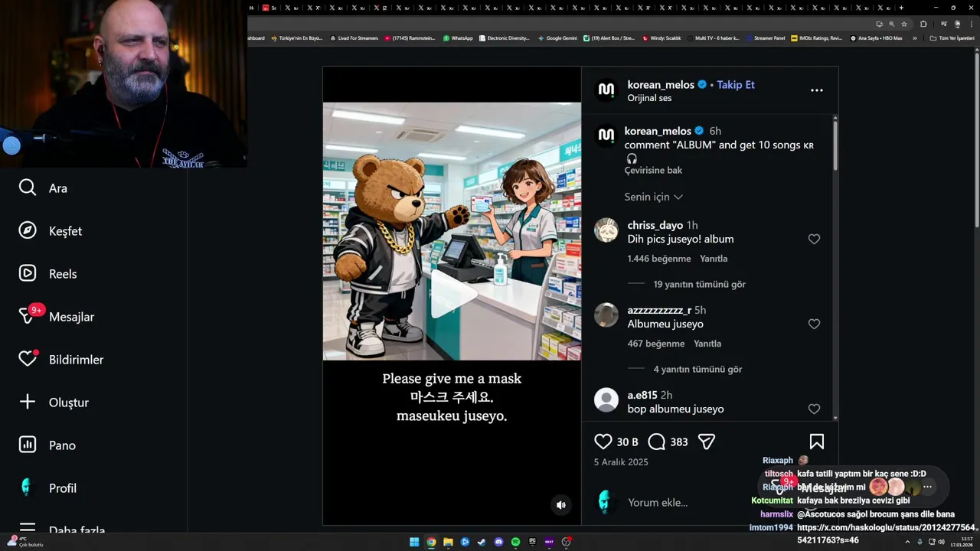Open a.e815's profile picture

(x=606, y=400)
